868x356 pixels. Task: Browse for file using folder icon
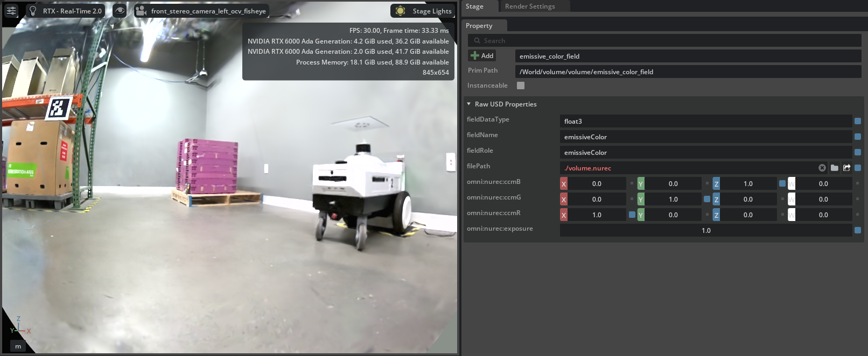pyautogui.click(x=834, y=168)
